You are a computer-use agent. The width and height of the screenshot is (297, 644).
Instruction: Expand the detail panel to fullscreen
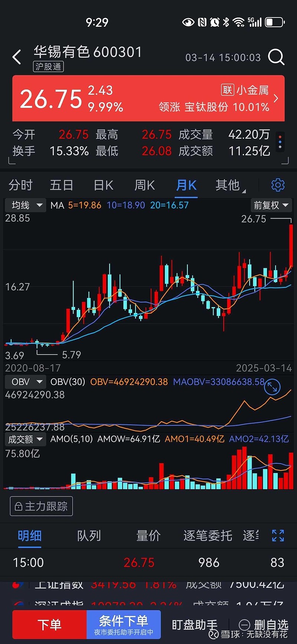tap(278, 535)
